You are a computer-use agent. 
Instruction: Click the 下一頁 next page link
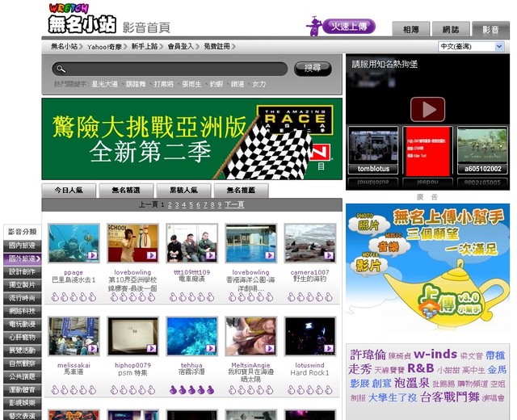coord(234,204)
